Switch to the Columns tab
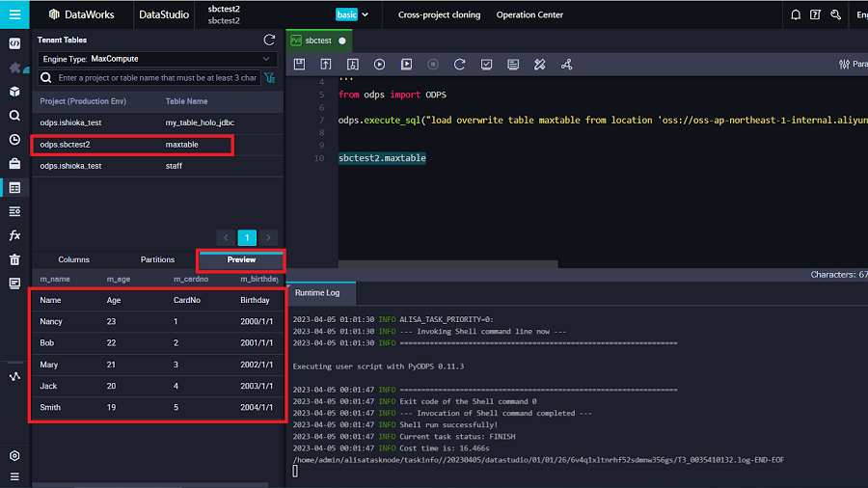Image resolution: width=868 pixels, height=488 pixels. pos(74,259)
